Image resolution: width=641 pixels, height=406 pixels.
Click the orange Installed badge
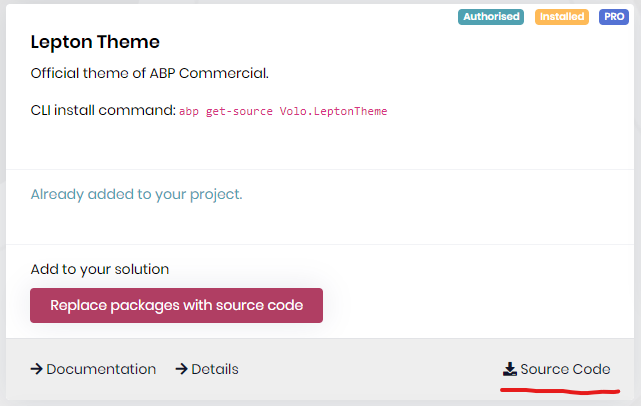coord(562,17)
